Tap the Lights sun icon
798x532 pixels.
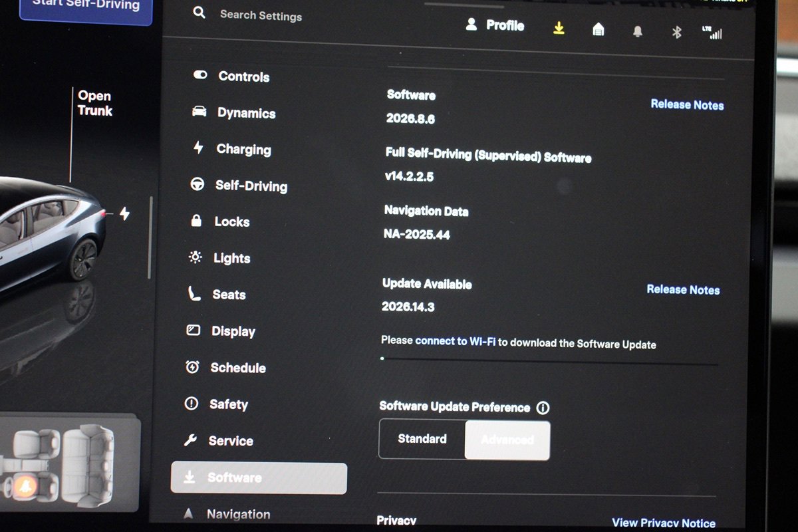[x=195, y=257]
